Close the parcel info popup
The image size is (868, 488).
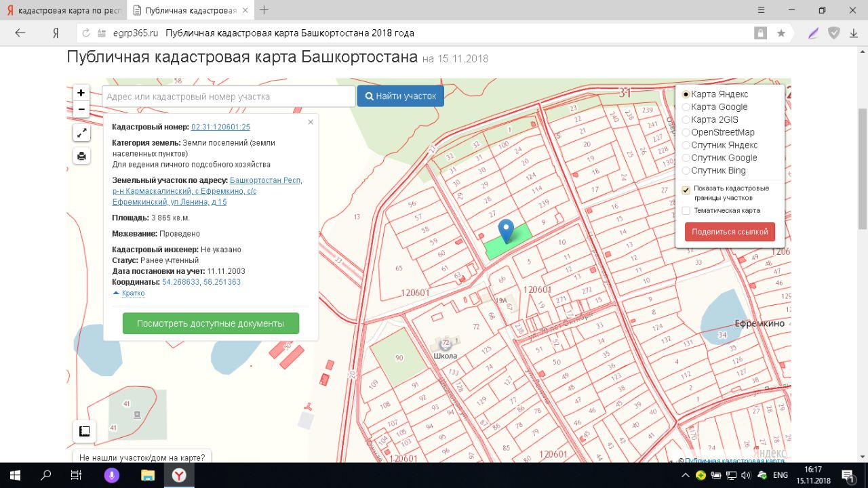[x=311, y=122]
